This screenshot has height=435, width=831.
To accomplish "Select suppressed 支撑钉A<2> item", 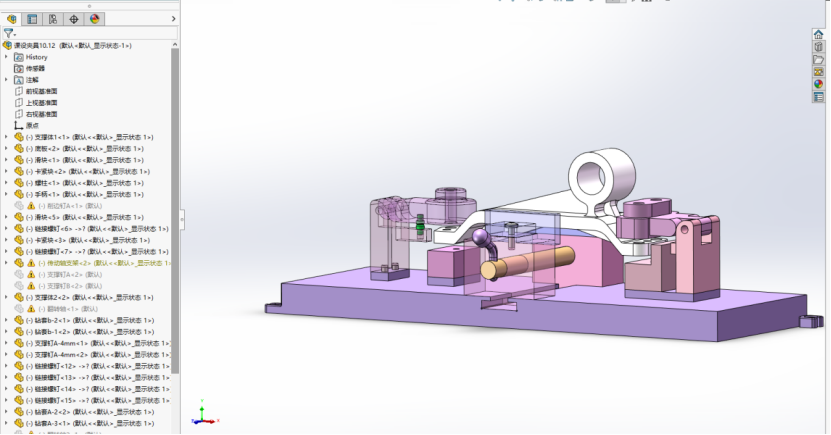I will (x=70, y=274).
